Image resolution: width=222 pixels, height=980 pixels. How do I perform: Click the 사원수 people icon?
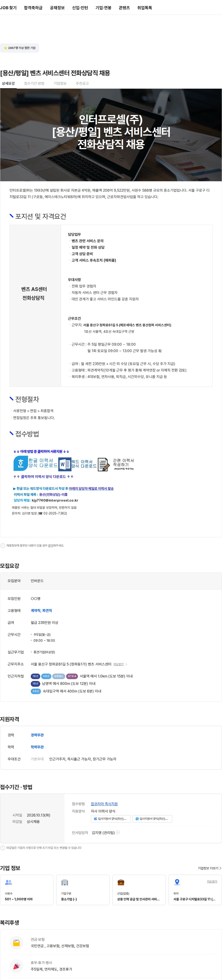coord(8,882)
